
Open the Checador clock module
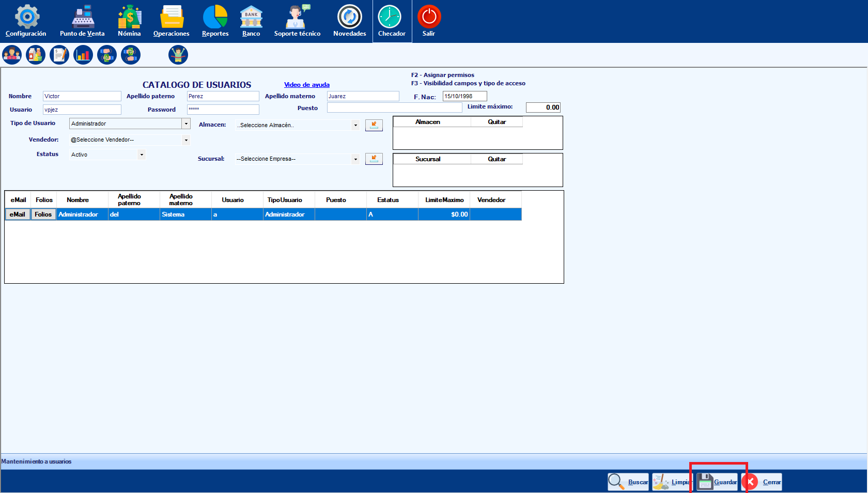[x=392, y=21]
